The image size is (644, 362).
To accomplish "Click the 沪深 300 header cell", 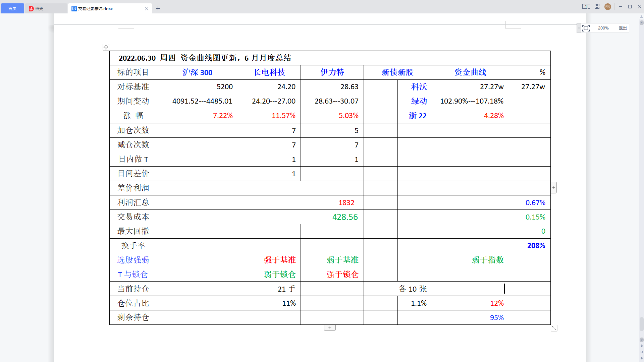I will [x=197, y=72].
